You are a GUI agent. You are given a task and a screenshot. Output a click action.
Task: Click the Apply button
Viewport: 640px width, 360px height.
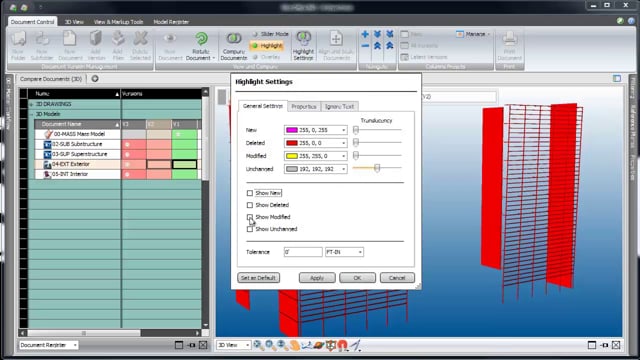(x=317, y=278)
